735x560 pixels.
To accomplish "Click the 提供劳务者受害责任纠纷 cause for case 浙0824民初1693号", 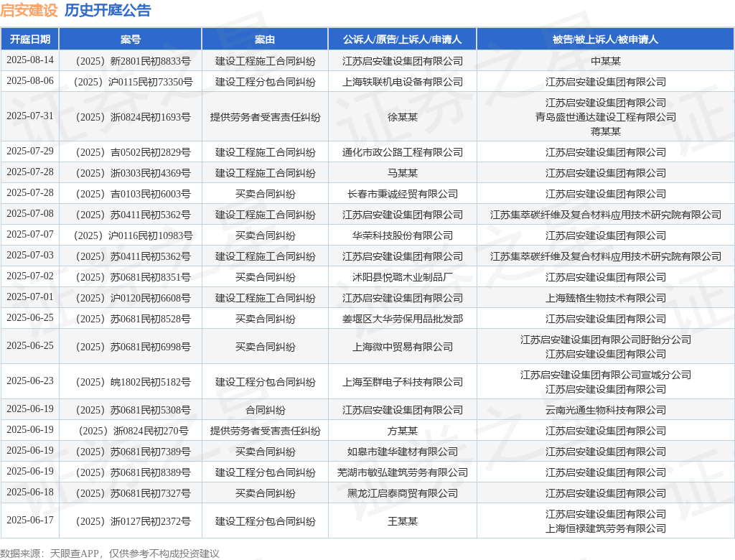I will click(x=266, y=117).
